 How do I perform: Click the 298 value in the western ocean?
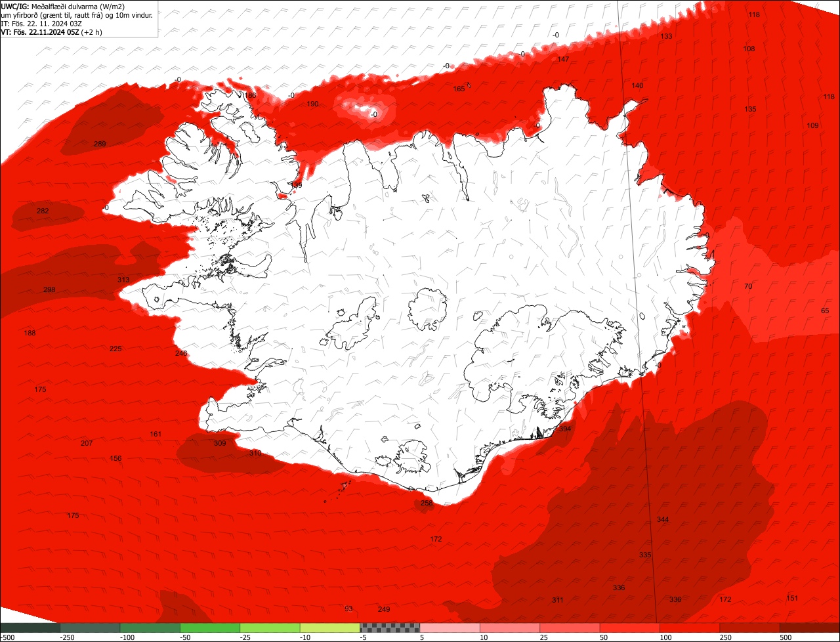pos(49,289)
